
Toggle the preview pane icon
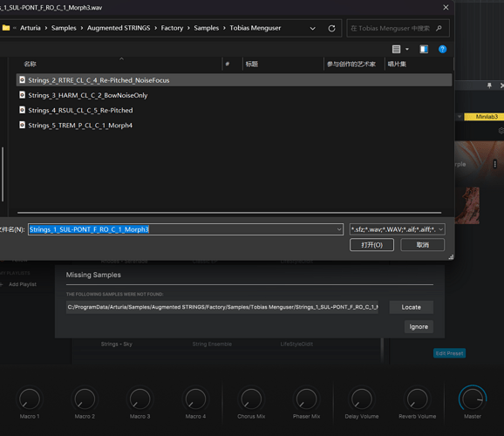[x=424, y=49]
